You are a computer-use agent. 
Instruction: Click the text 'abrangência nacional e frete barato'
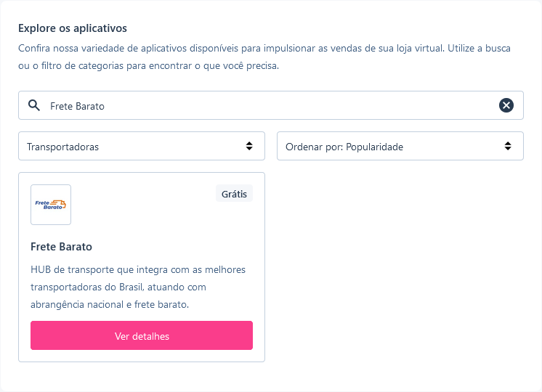(110, 304)
